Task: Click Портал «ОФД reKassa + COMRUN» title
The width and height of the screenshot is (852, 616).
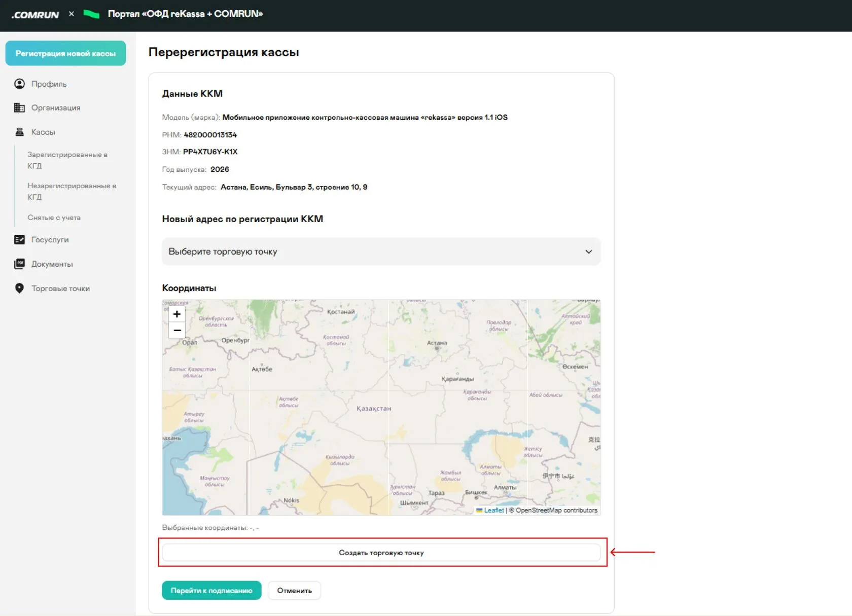Action: pyautogui.click(x=185, y=14)
